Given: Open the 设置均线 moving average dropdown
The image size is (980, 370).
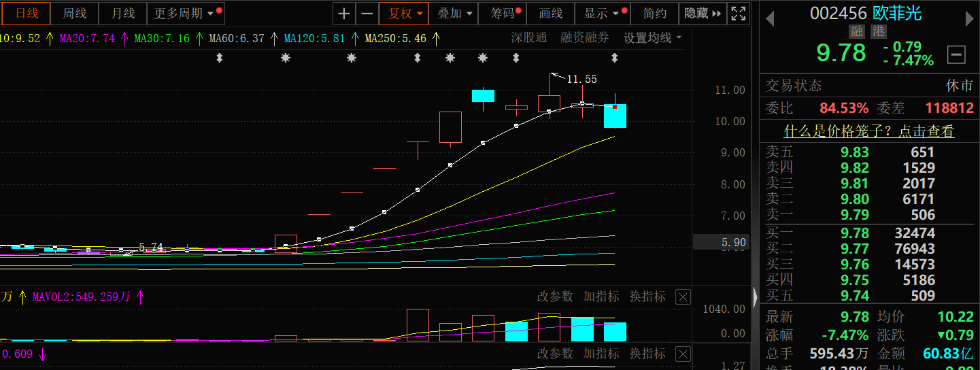Looking at the screenshot, I should (652, 38).
